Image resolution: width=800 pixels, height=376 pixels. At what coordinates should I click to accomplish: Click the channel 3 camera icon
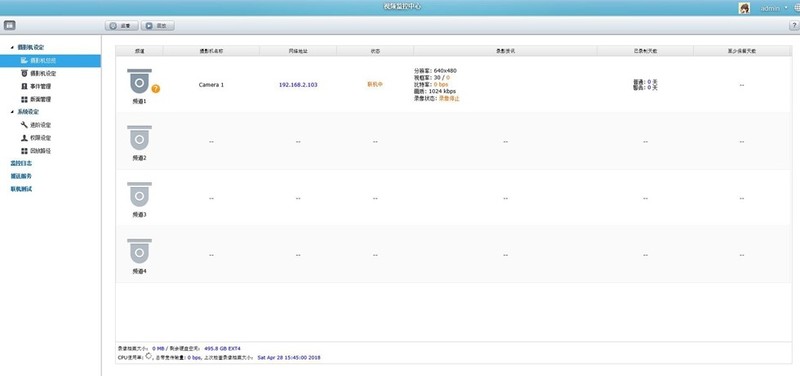click(139, 194)
